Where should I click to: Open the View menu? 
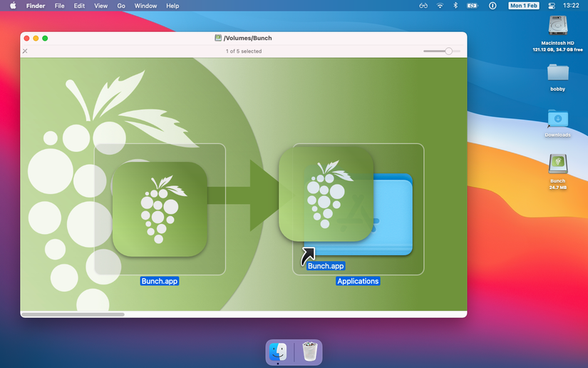(101, 6)
